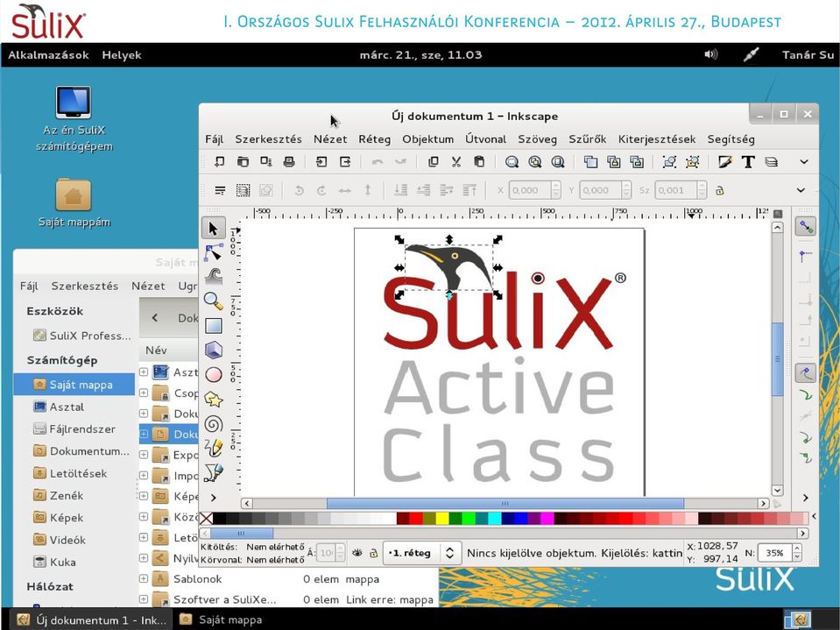Select the Calligraphy pen tool
Image resolution: width=840 pixels, height=630 pixels.
point(213,472)
